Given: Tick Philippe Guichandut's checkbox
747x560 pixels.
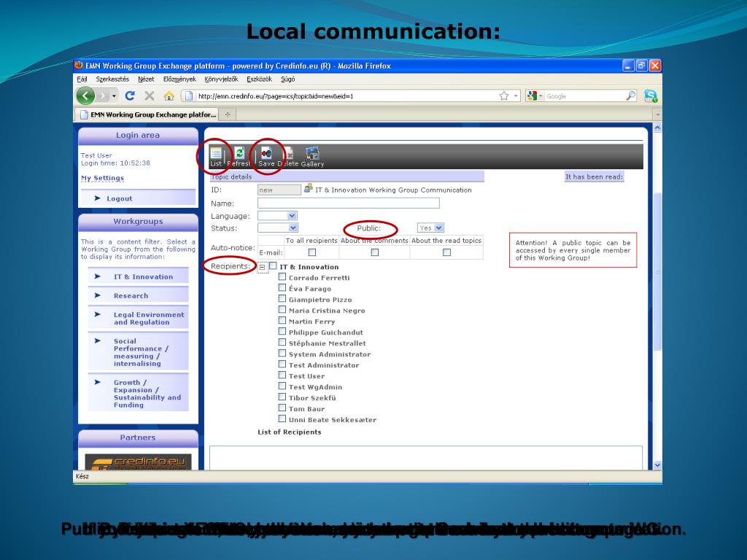Looking at the screenshot, I should tap(282, 332).
